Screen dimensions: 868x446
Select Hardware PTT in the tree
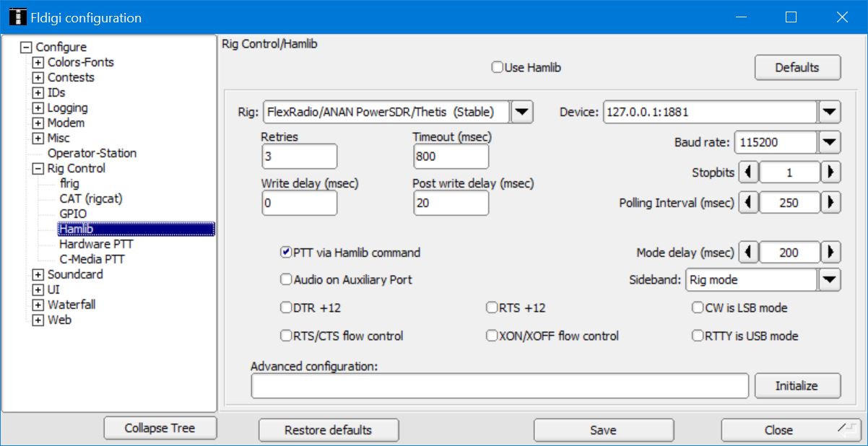point(96,244)
